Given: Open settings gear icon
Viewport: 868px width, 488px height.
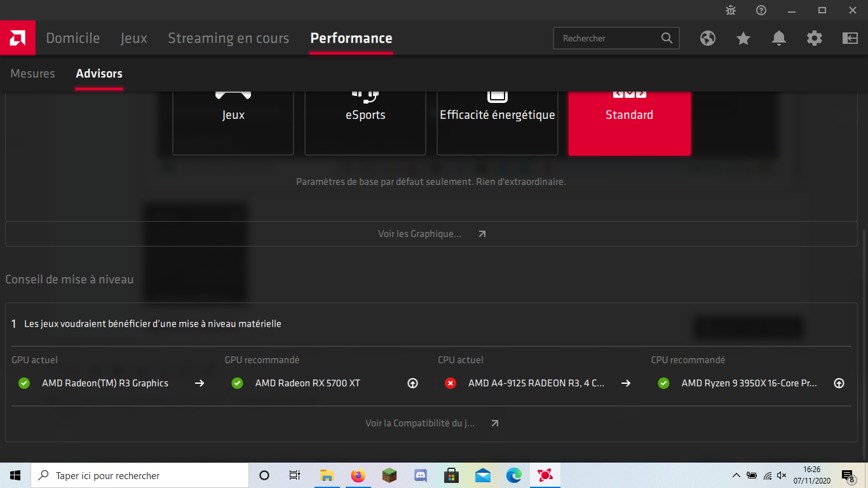Looking at the screenshot, I should tap(815, 38).
